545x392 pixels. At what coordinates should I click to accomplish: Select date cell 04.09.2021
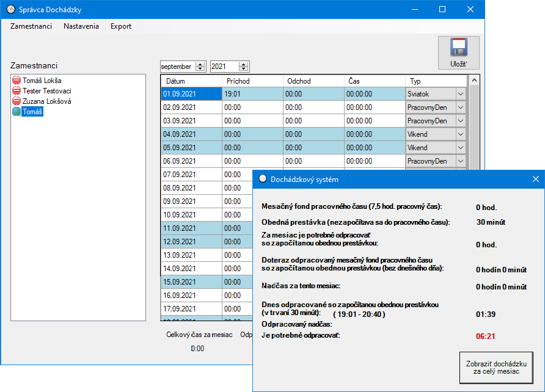click(191, 134)
